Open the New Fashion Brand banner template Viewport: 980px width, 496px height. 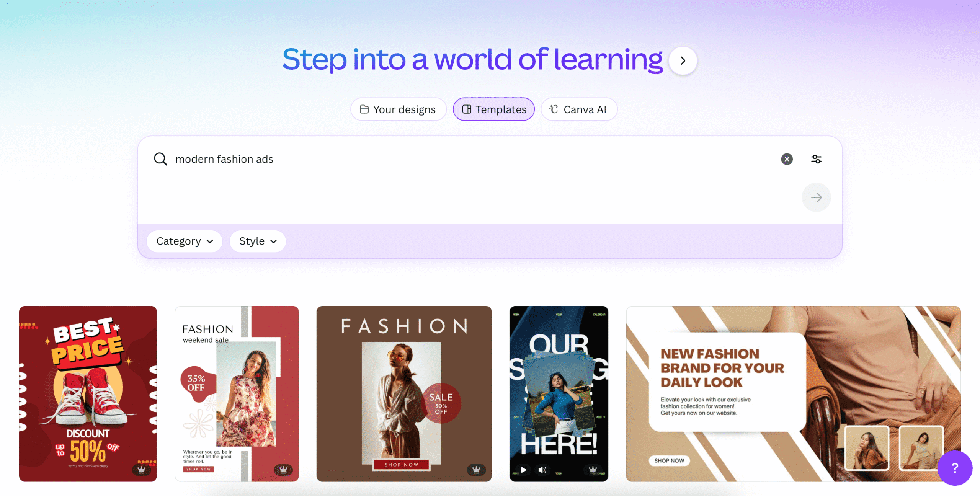[793, 393]
